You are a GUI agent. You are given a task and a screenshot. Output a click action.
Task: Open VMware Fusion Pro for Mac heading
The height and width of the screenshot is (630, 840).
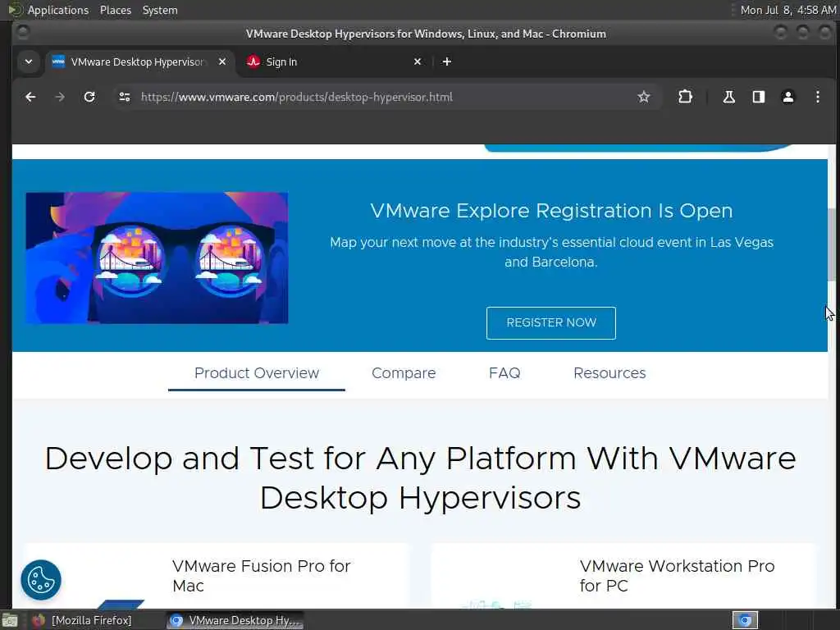point(262,575)
